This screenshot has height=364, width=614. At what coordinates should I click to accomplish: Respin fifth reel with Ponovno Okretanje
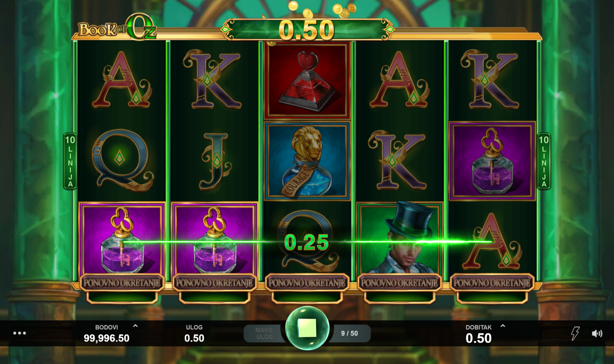point(492,283)
